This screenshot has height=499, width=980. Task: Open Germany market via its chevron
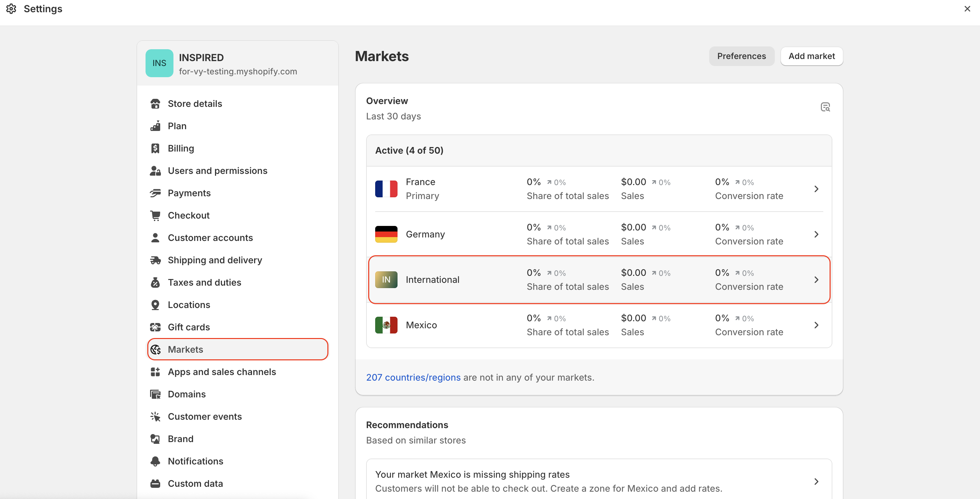(816, 234)
